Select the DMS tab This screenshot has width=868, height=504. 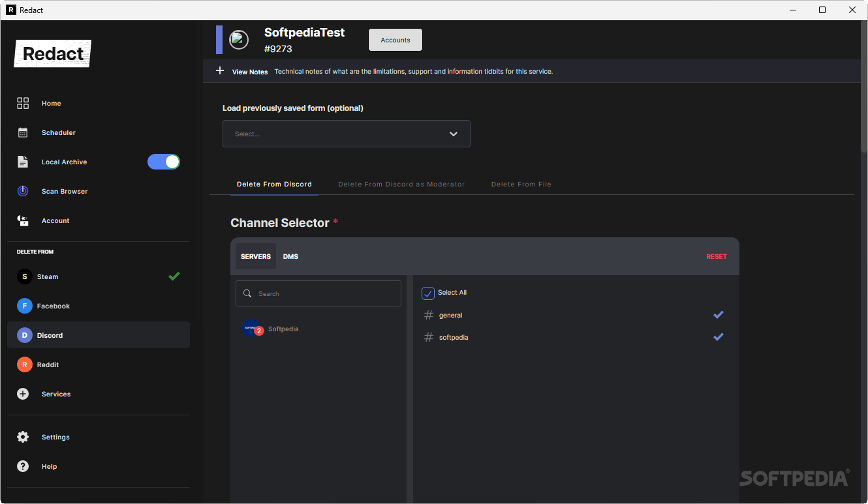coord(290,256)
